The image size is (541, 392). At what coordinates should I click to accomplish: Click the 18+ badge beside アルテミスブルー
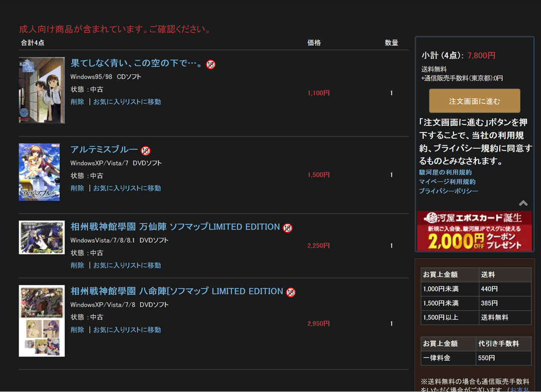pyautogui.click(x=146, y=151)
